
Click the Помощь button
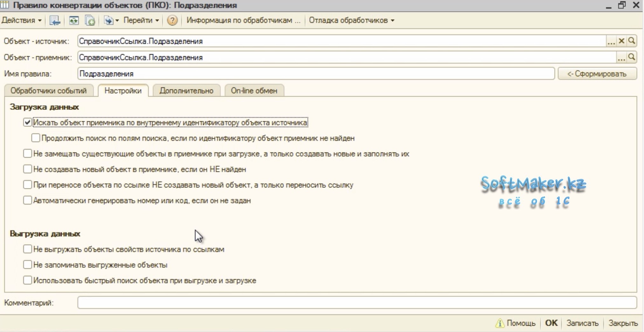[516, 323]
